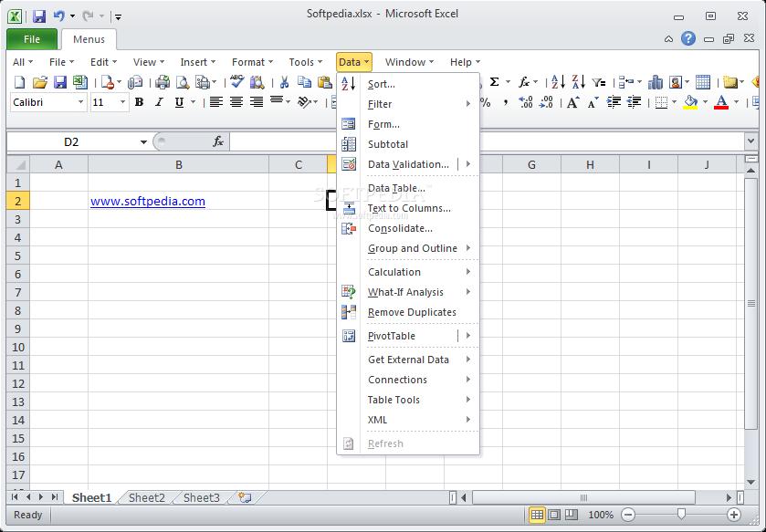Click the Comma Style button

(506, 102)
